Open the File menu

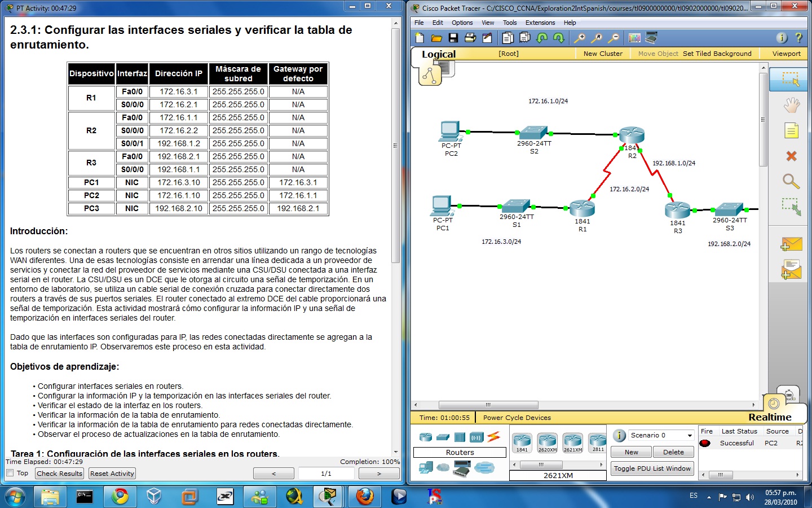click(419, 23)
